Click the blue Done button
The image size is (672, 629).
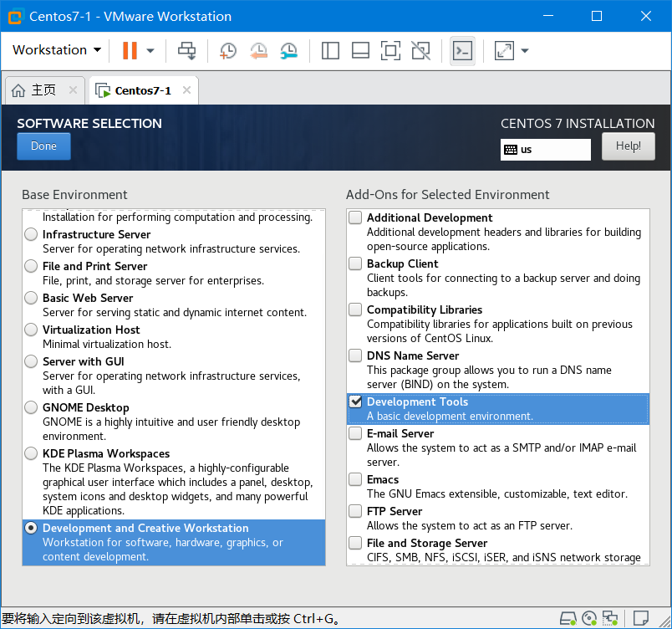pos(43,146)
